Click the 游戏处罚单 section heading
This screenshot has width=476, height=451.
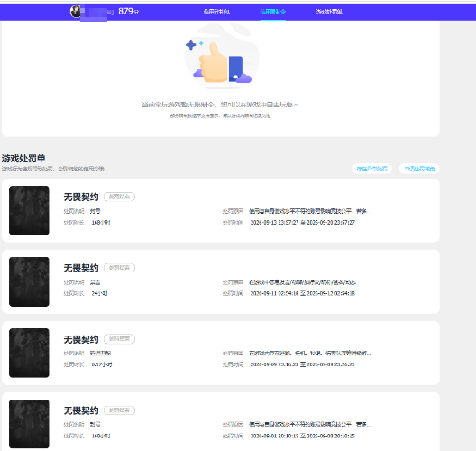pyautogui.click(x=23, y=158)
